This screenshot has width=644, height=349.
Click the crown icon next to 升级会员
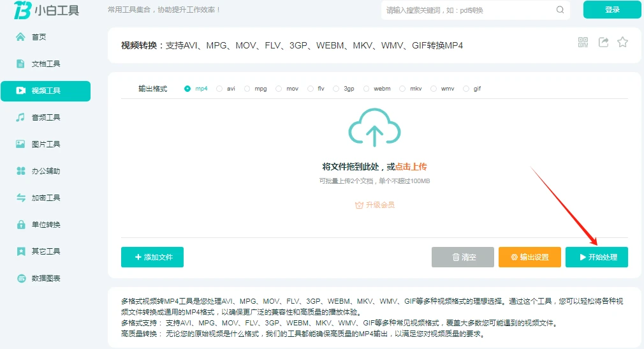pos(359,205)
